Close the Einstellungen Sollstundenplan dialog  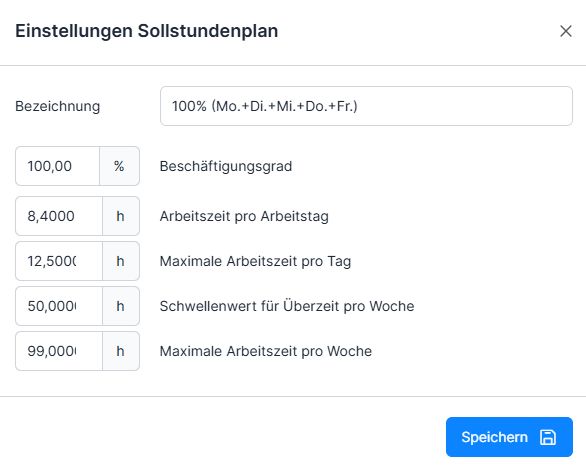tap(565, 31)
